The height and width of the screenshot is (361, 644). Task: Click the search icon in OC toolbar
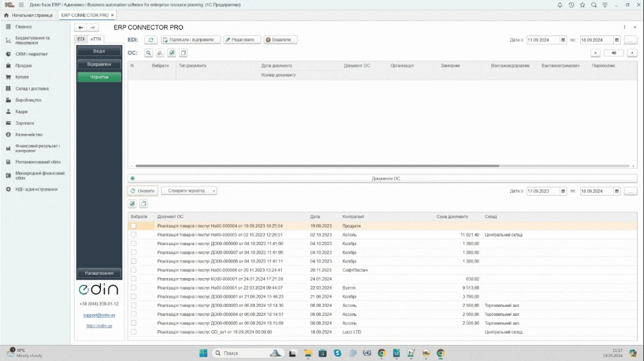pyautogui.click(x=149, y=53)
